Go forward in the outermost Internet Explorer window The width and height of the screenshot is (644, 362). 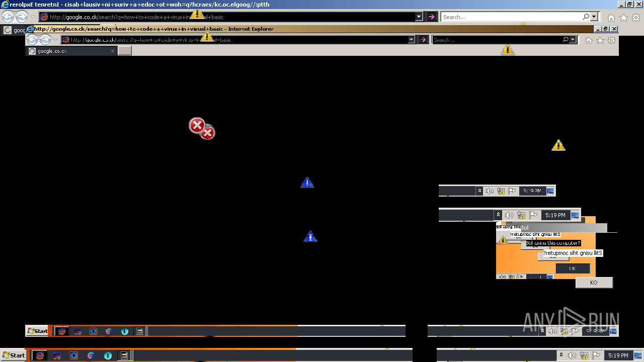pyautogui.click(x=22, y=17)
